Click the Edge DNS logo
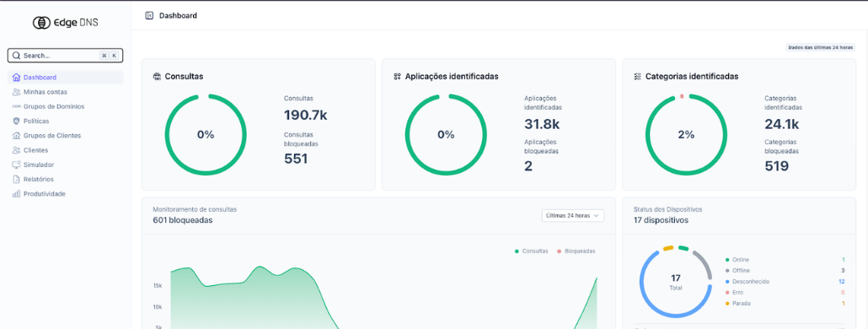The image size is (868, 329). [66, 23]
